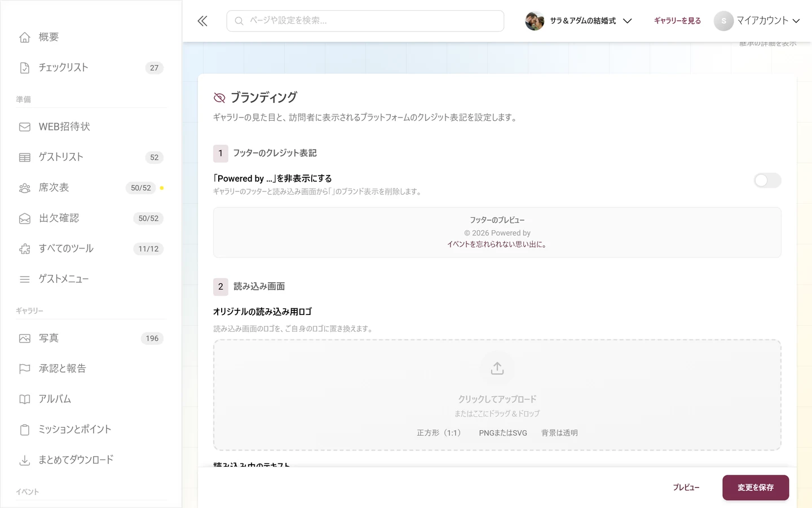Click the hamburger icon for ゲストメニュー

click(x=25, y=279)
